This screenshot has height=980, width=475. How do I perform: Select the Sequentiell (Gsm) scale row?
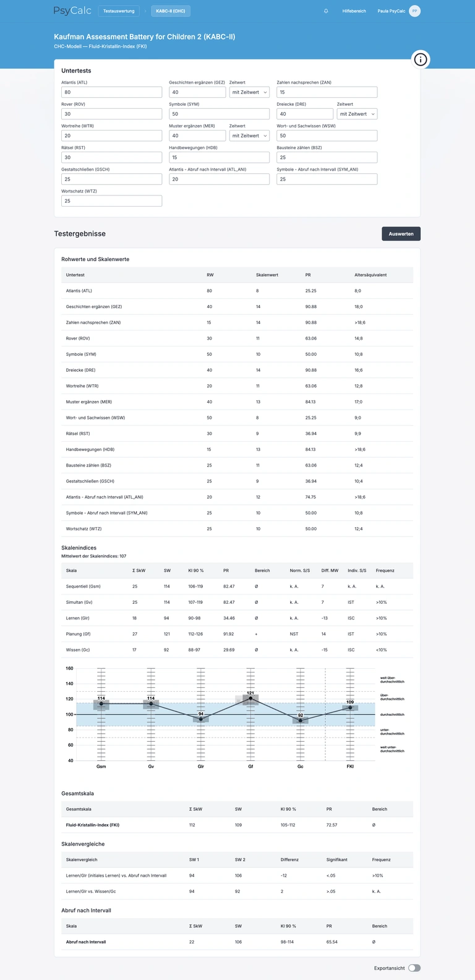[x=237, y=586]
